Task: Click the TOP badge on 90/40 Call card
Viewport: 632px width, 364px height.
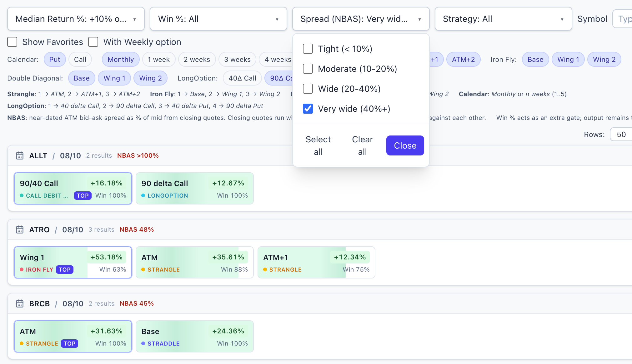Action: [x=83, y=196]
